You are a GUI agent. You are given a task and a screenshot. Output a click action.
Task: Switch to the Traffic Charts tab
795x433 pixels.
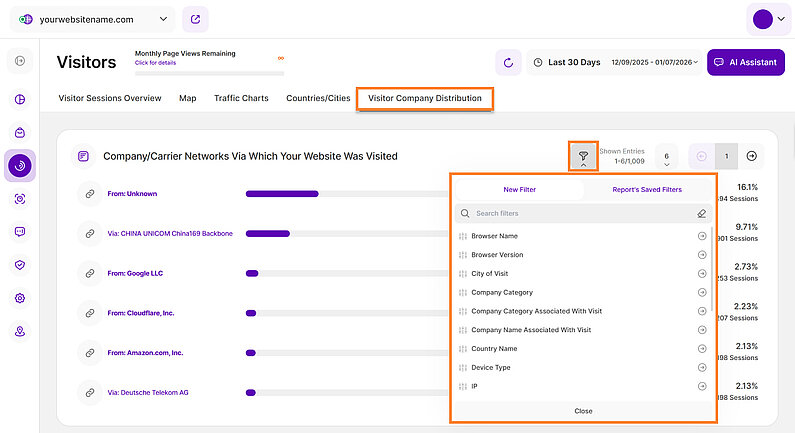241,98
